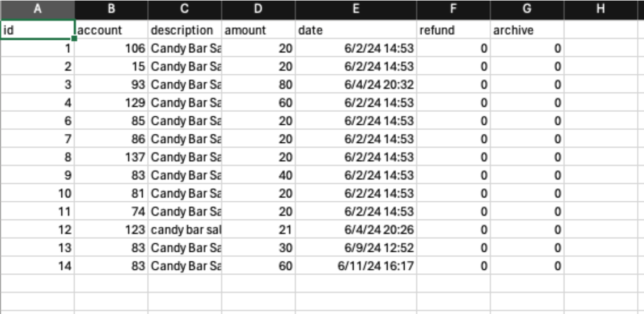Select the cell with account 106

click(x=111, y=48)
